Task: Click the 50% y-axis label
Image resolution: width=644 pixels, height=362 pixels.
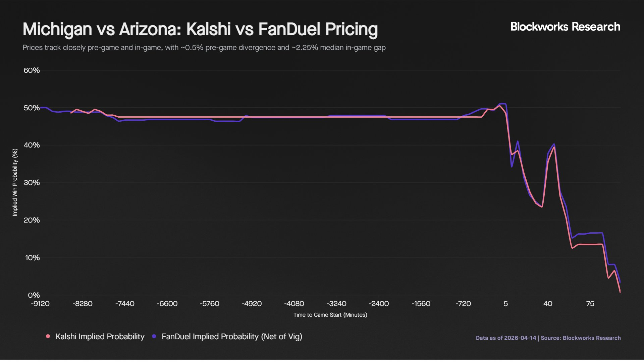Action: click(x=32, y=108)
